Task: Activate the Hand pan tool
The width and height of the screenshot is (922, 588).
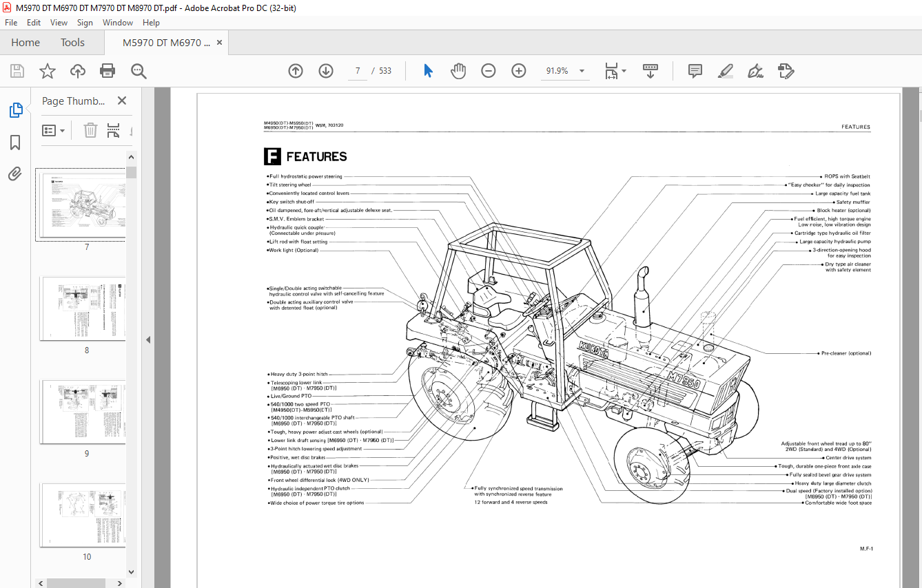Action: click(x=458, y=71)
